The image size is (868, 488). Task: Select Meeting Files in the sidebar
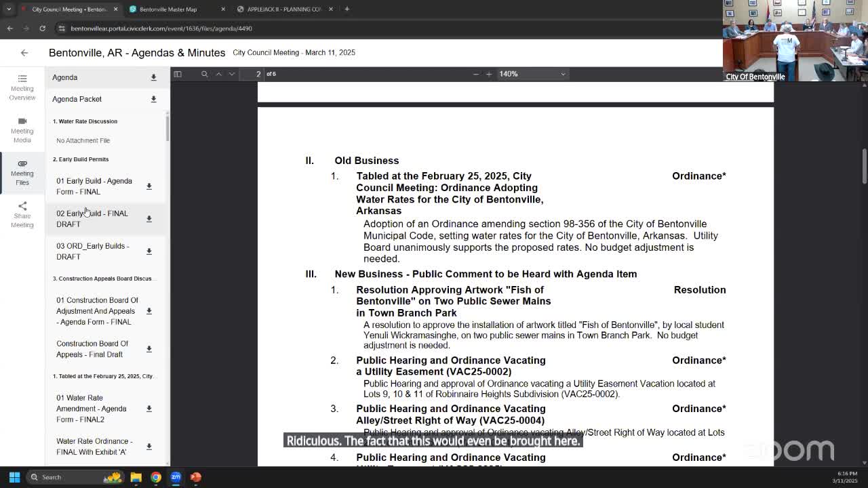(x=22, y=172)
